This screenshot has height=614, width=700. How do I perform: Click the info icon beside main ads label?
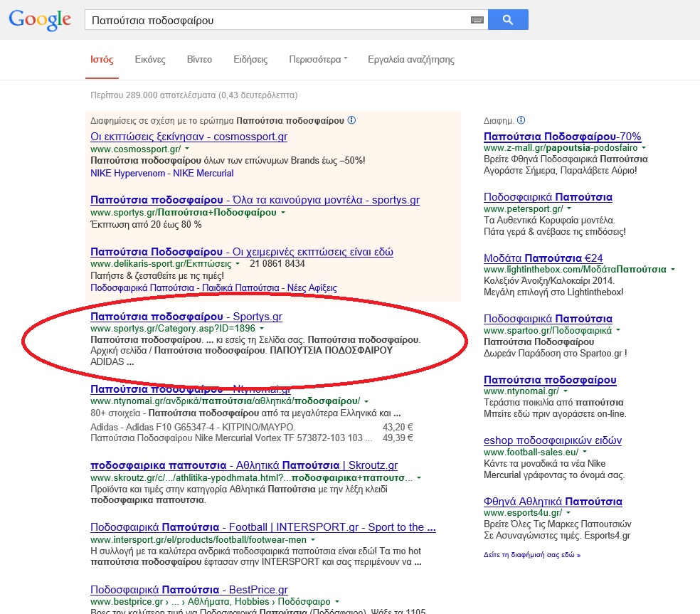pyautogui.click(x=352, y=120)
